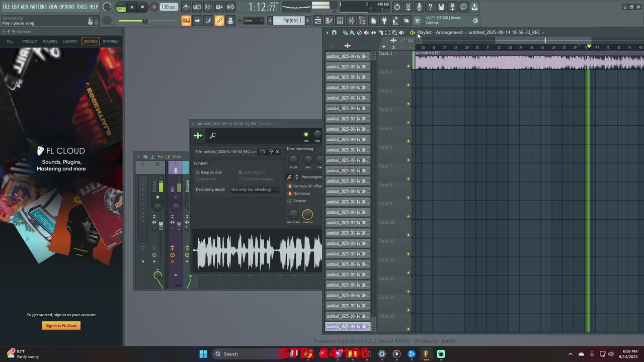
Task: Pause the song with the pause button
Action: point(132,7)
